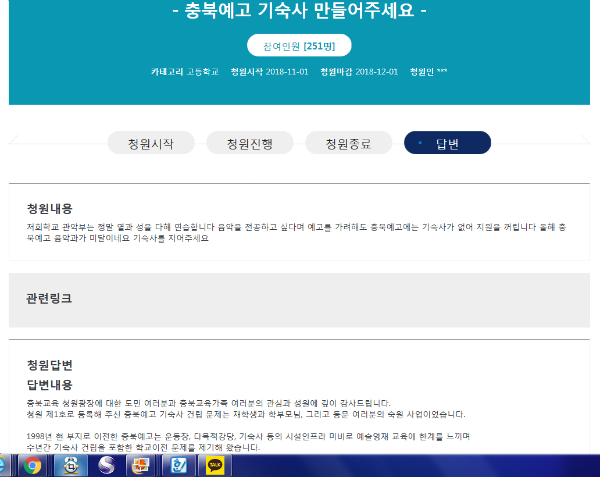Switch to the 청원종료 step
Viewport: 600px width, 477px height.
(x=348, y=143)
